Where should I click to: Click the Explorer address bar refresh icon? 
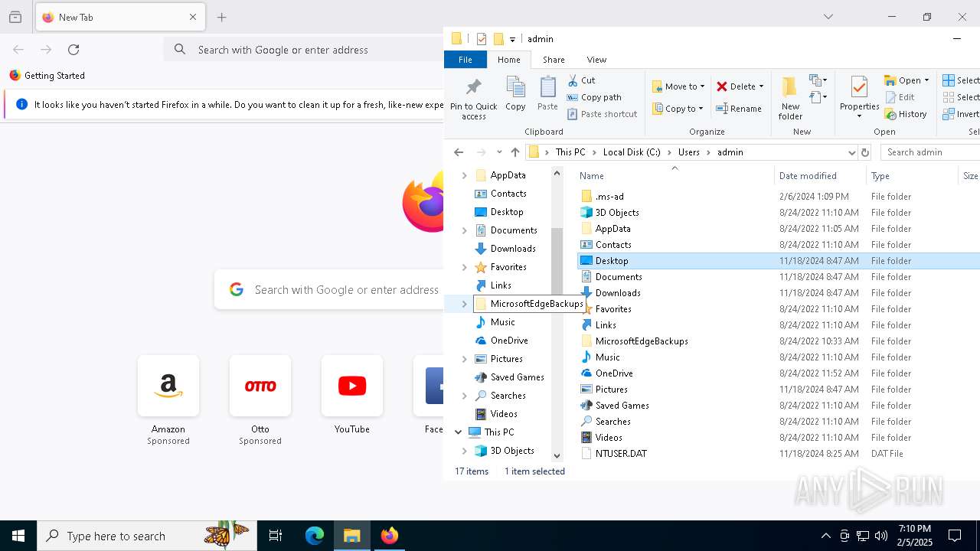tap(865, 152)
